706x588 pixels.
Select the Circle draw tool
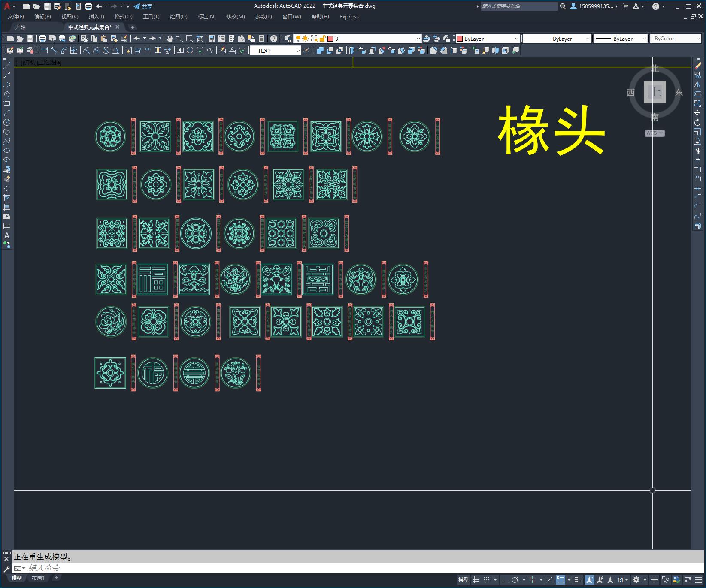click(x=7, y=122)
